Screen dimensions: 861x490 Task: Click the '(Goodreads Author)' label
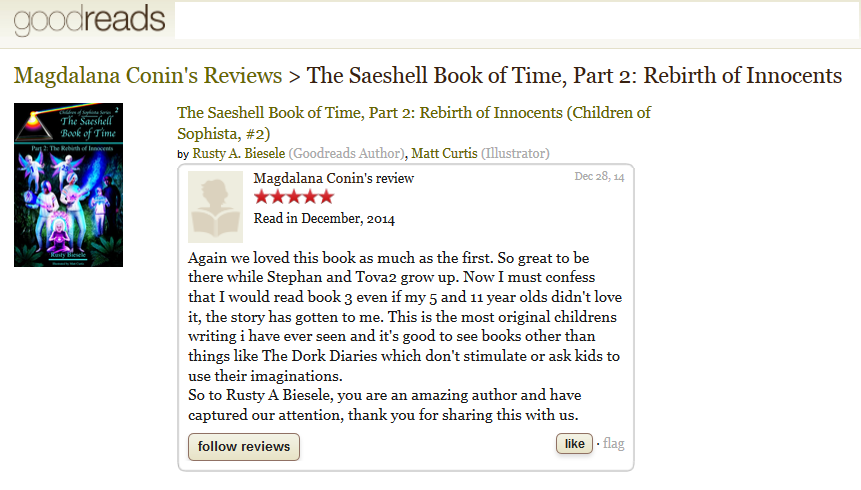(347, 153)
